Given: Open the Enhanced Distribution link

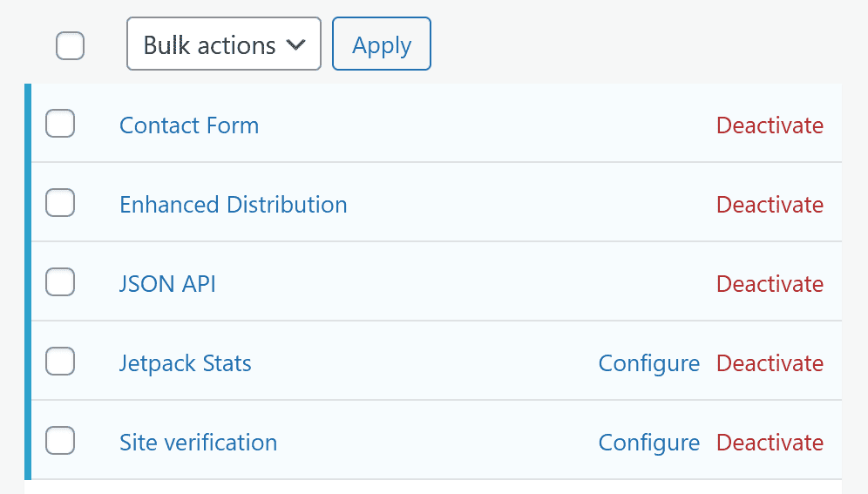Looking at the screenshot, I should point(233,205).
